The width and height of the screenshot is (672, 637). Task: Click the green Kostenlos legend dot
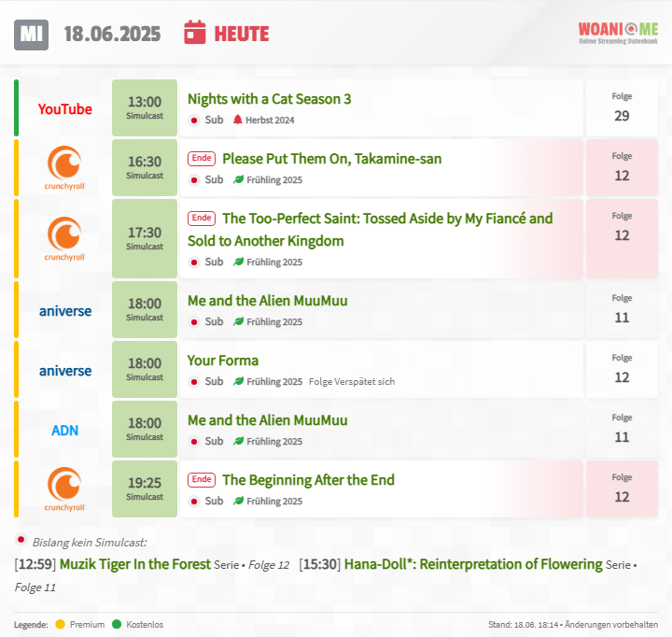117,624
